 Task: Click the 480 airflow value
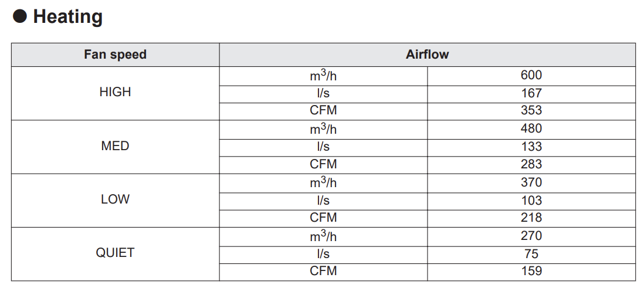point(531,128)
